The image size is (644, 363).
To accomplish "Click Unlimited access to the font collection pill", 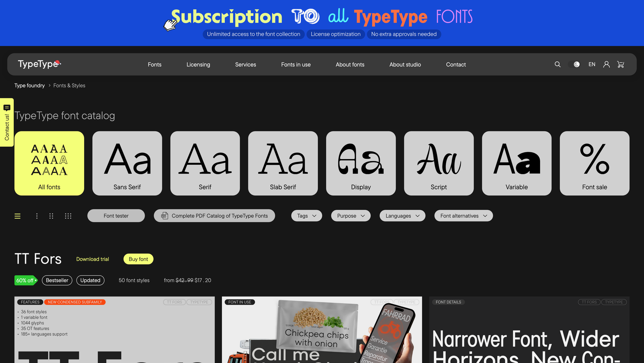I will [x=254, y=34].
